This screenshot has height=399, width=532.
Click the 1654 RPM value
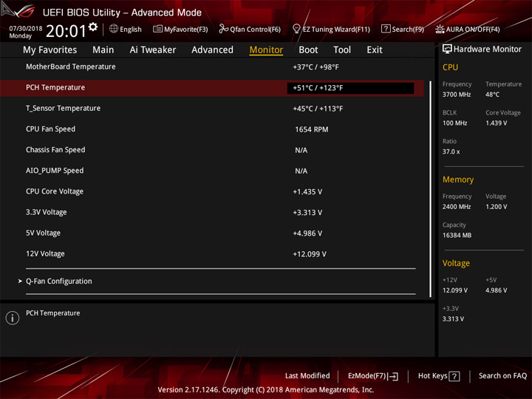pyautogui.click(x=312, y=129)
